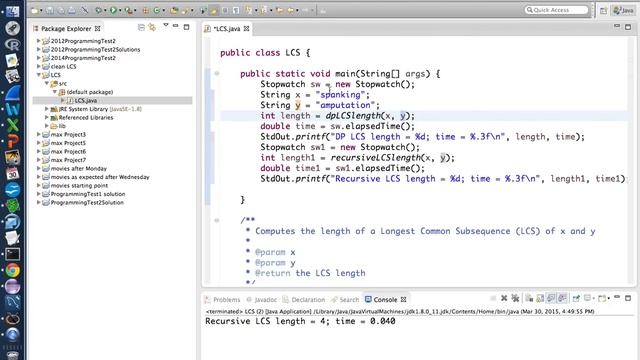The height and width of the screenshot is (360, 640).
Task: Click Collapse All in Package Explorer
Action: (x=141, y=27)
